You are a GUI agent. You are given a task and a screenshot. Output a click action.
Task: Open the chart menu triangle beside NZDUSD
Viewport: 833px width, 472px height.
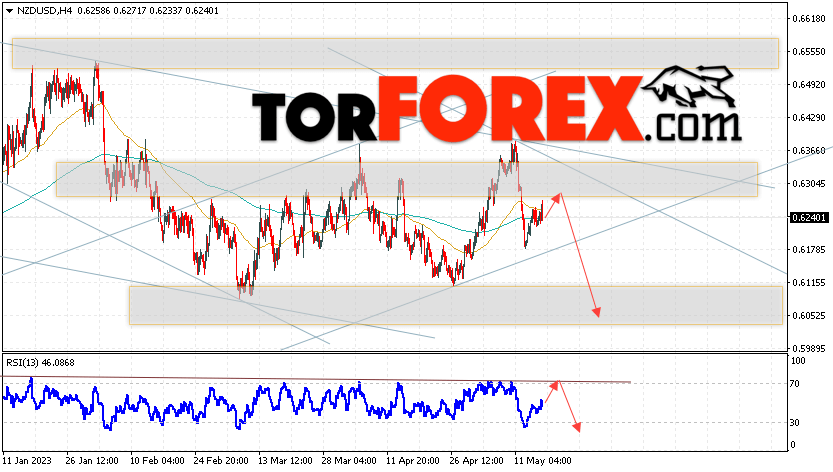[9, 11]
